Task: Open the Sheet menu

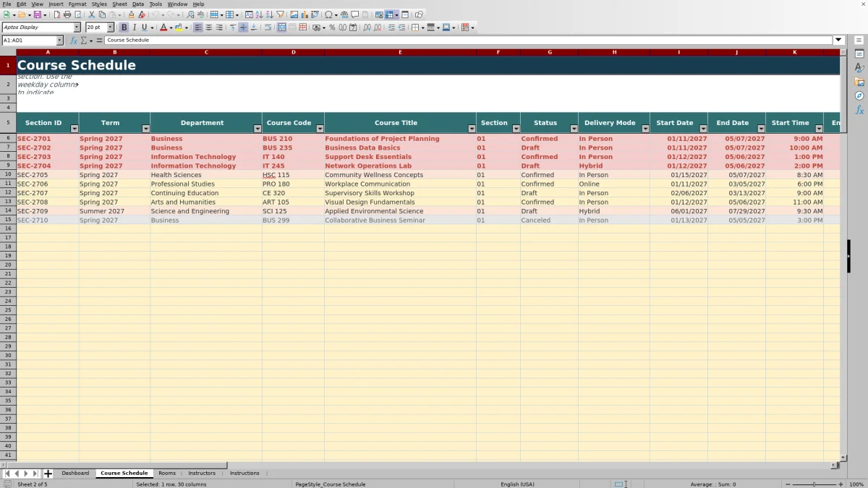Action: [119, 4]
